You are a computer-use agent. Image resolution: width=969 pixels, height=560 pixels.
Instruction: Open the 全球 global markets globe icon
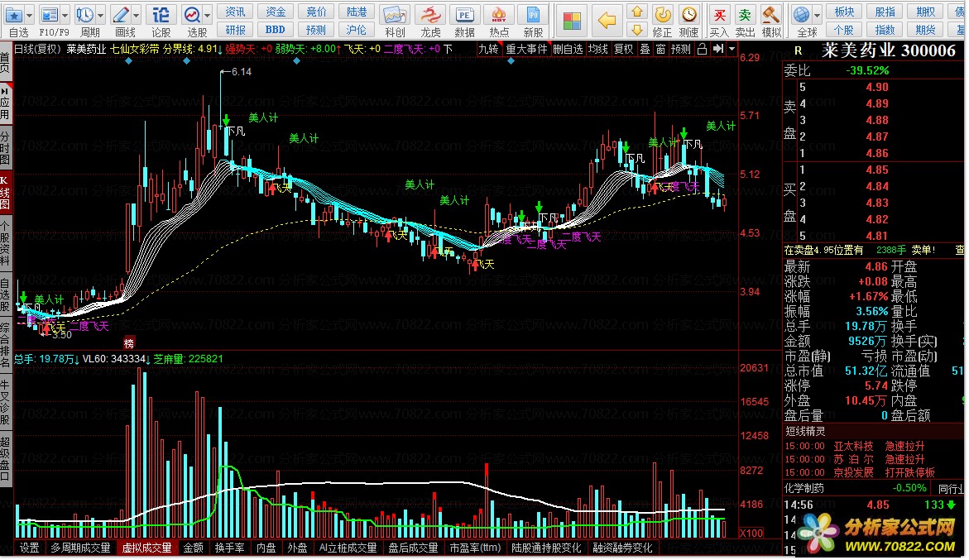click(x=802, y=15)
